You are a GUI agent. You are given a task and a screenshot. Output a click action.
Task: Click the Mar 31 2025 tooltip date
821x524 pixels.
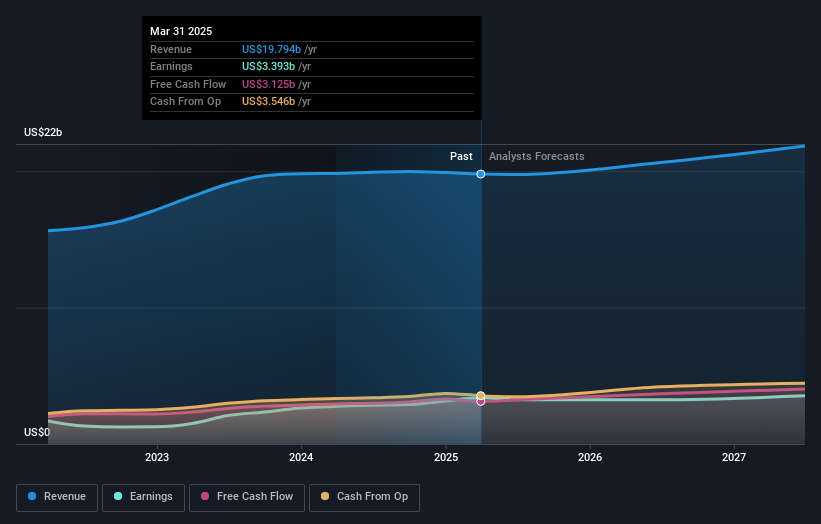pos(181,31)
